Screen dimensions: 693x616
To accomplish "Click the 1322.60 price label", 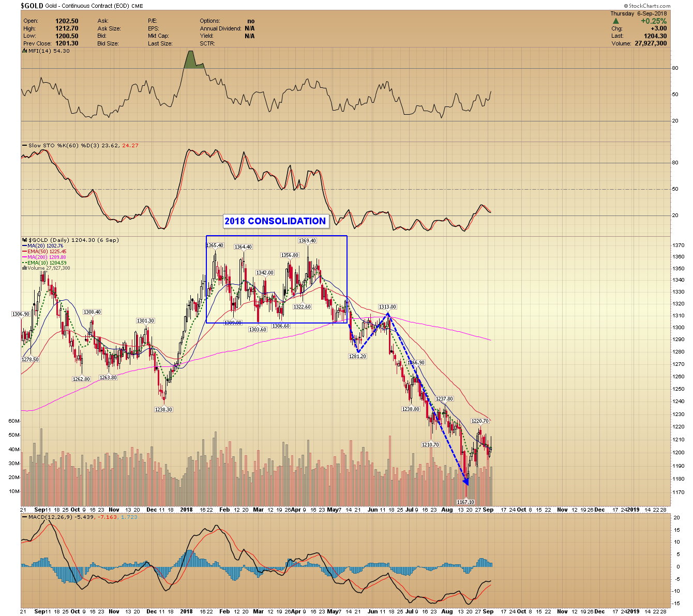I will point(302,307).
